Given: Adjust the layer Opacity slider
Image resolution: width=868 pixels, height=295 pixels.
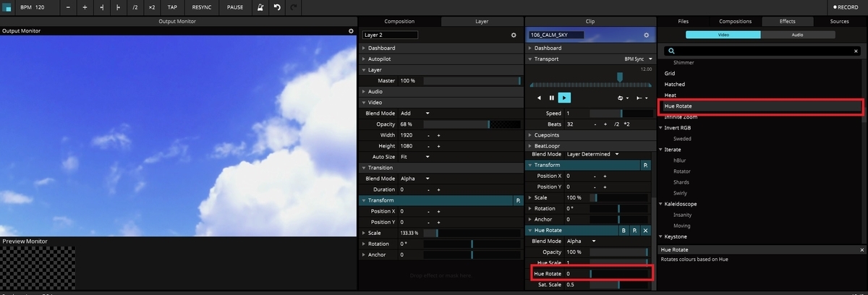Looking at the screenshot, I should point(472,124).
